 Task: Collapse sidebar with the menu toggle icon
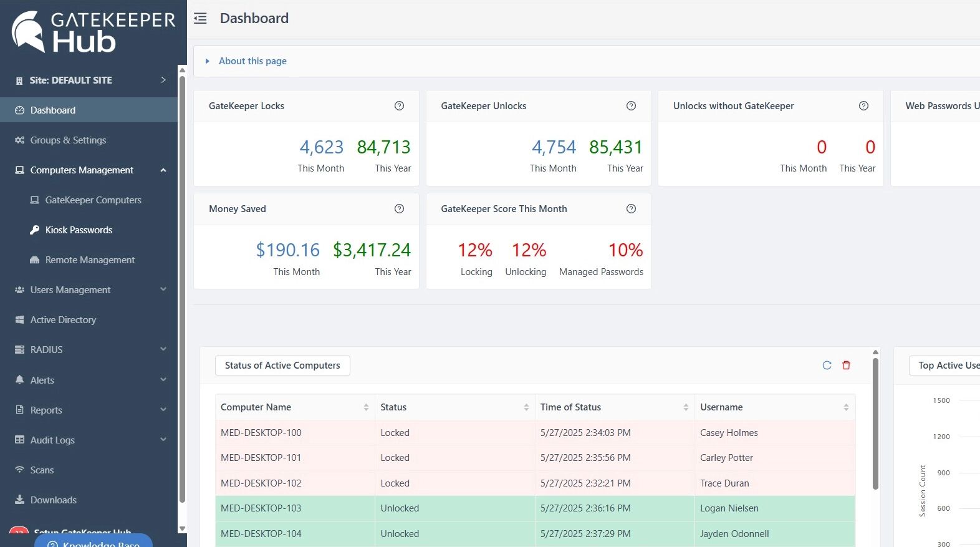(200, 18)
